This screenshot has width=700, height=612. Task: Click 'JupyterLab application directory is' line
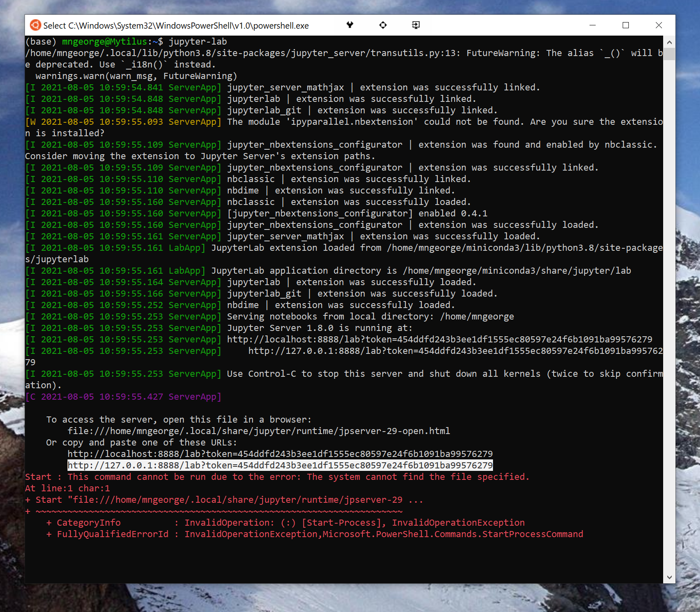pyautogui.click(x=328, y=270)
